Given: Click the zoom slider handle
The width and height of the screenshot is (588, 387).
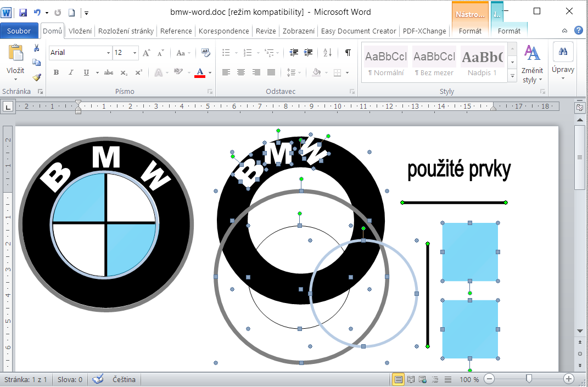Looking at the screenshot, I should [x=529, y=379].
